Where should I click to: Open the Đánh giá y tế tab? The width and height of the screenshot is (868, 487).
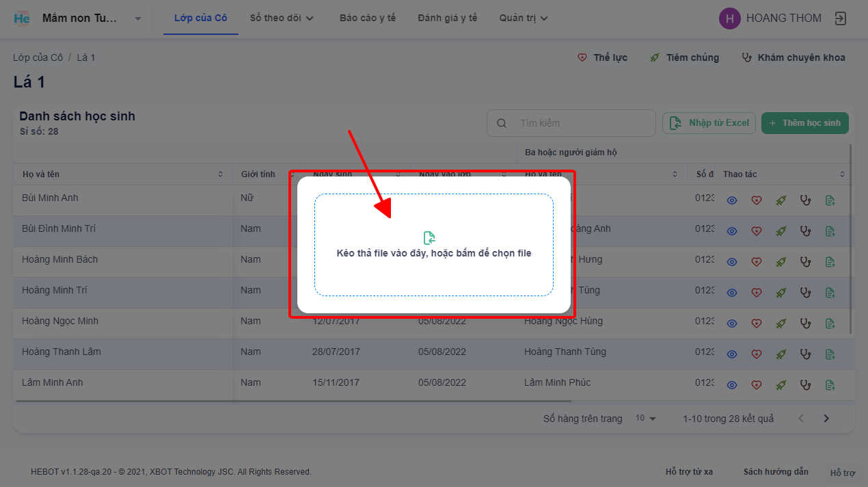point(447,18)
